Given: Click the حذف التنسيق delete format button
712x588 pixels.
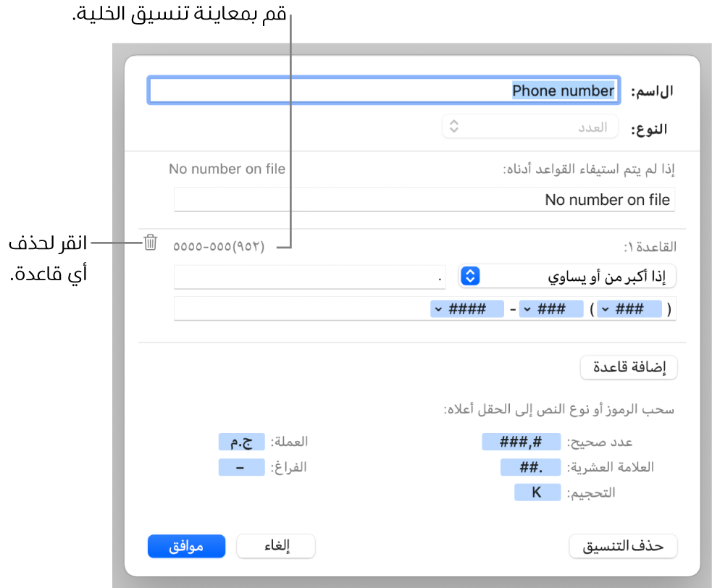Looking at the screenshot, I should point(623,547).
